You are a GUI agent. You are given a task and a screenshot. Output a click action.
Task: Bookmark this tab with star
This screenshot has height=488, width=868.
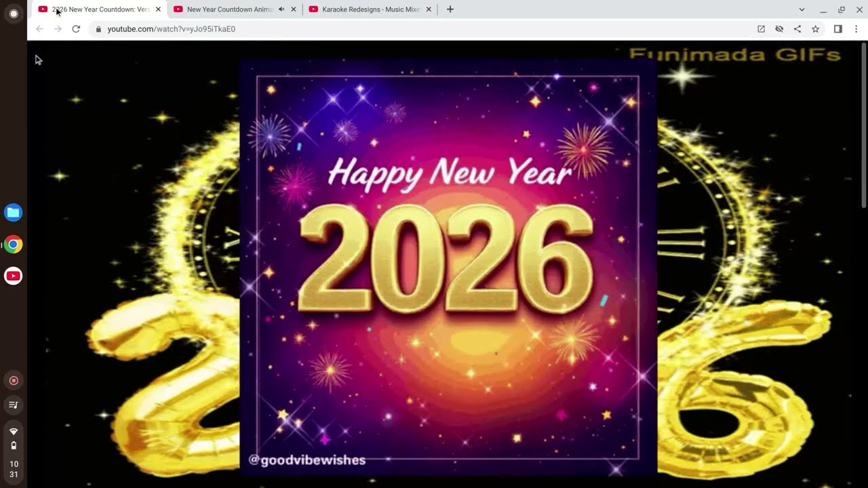pos(816,29)
